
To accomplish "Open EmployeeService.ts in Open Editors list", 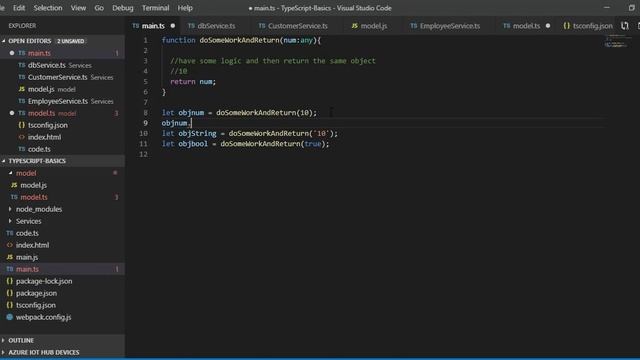I will 62,101.
